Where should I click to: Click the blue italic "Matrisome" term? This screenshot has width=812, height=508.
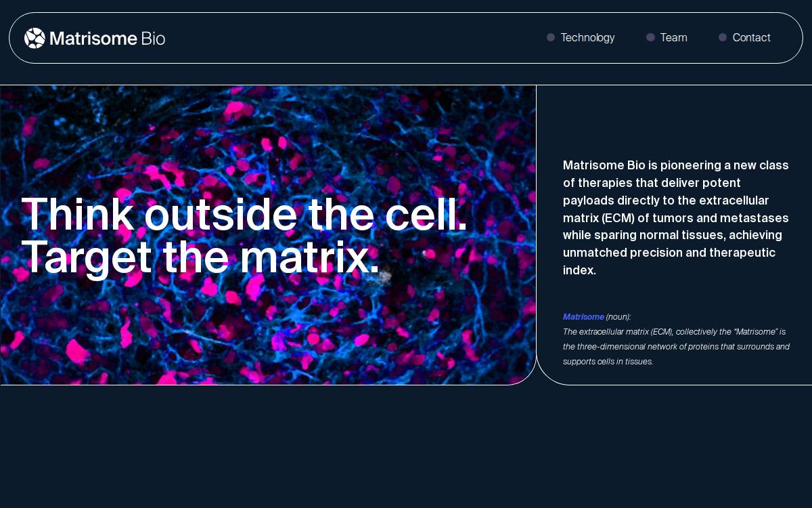(583, 317)
